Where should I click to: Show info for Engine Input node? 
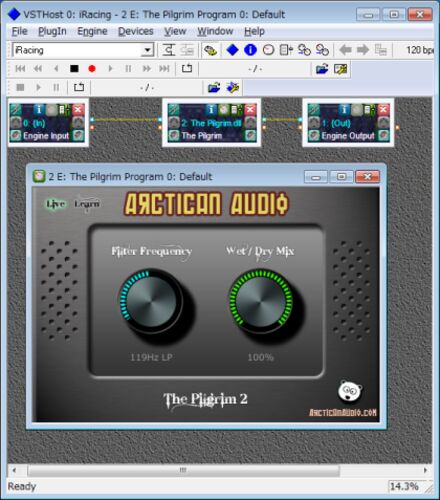click(x=38, y=109)
